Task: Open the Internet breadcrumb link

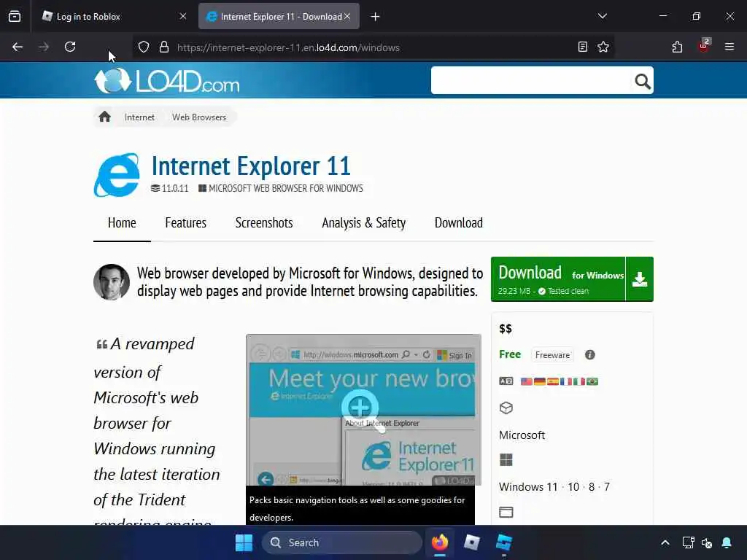Action: 139,117
